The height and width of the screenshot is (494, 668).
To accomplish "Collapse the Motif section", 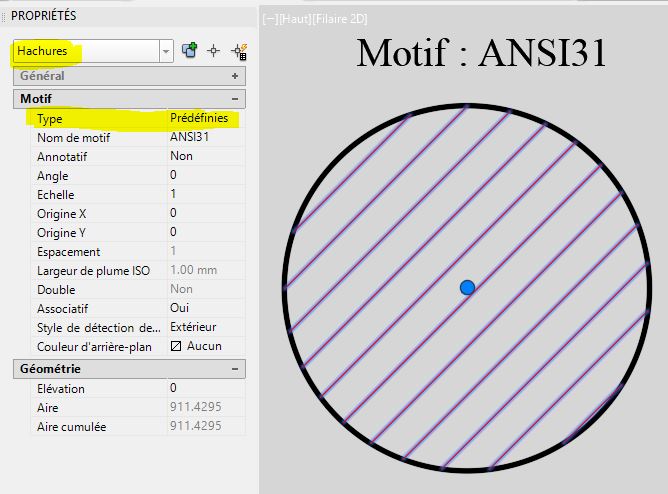I will tap(235, 99).
